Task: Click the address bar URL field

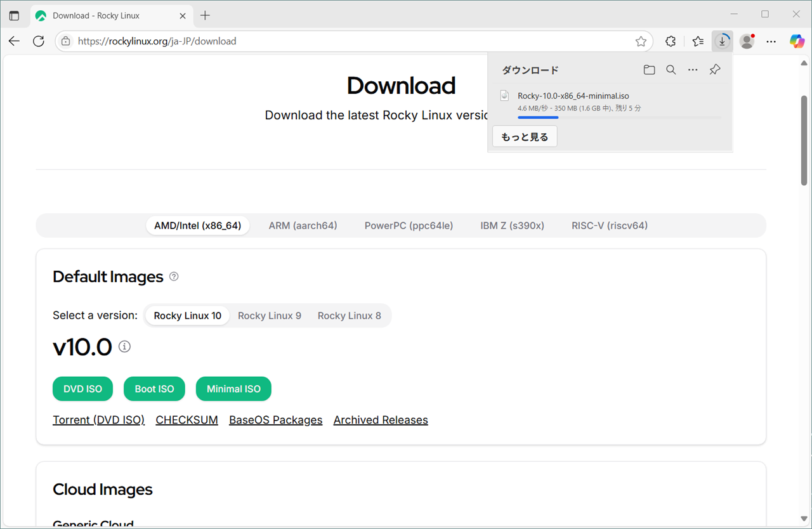Action: coord(349,41)
